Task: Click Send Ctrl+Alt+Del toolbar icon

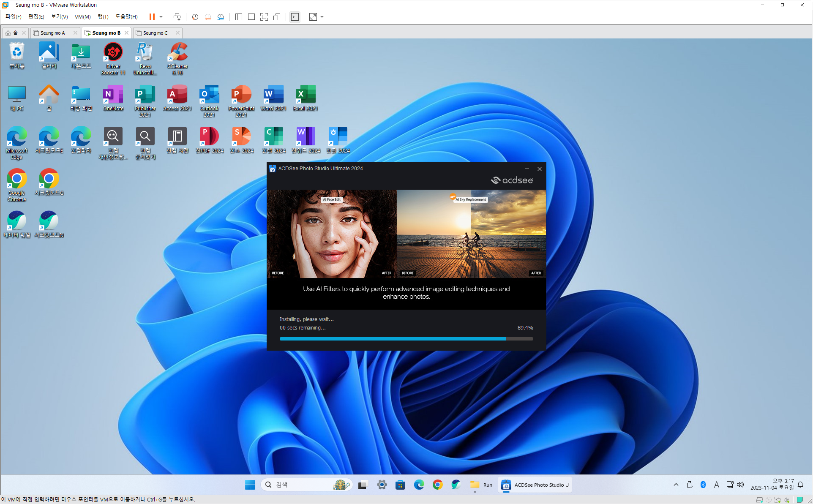Action: (177, 17)
